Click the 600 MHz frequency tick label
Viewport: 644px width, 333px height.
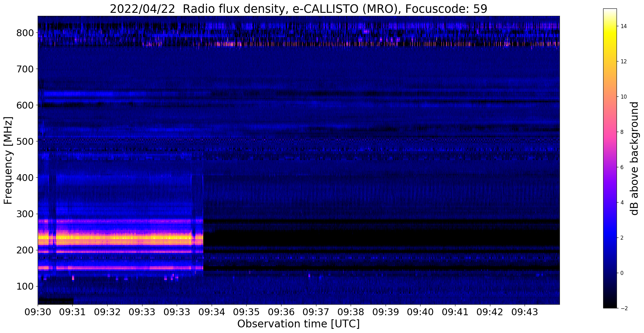click(25, 105)
